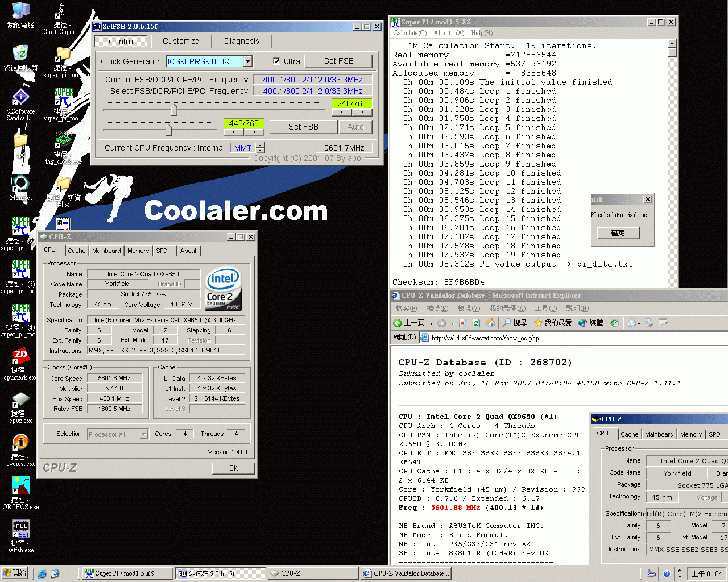The height and width of the screenshot is (582, 728).
Task: Open the IE Forward history dropdown arrow
Action: click(452, 323)
